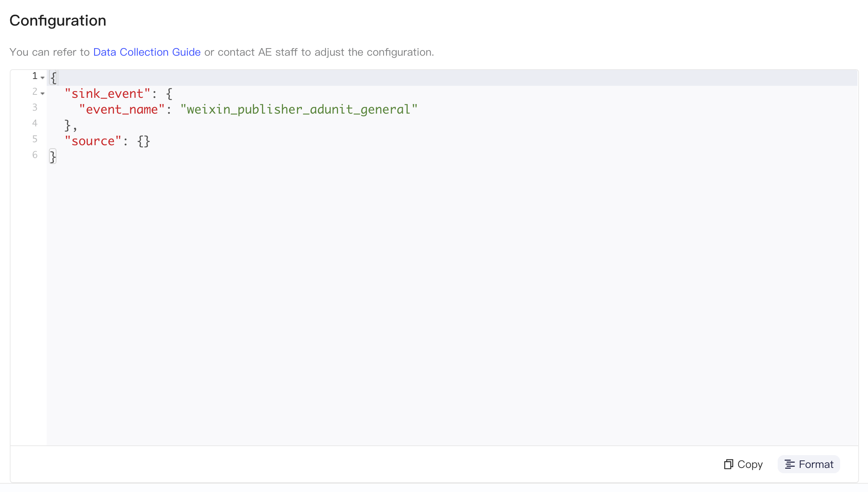Click the Configuration heading
The image size is (868, 492).
point(58,21)
